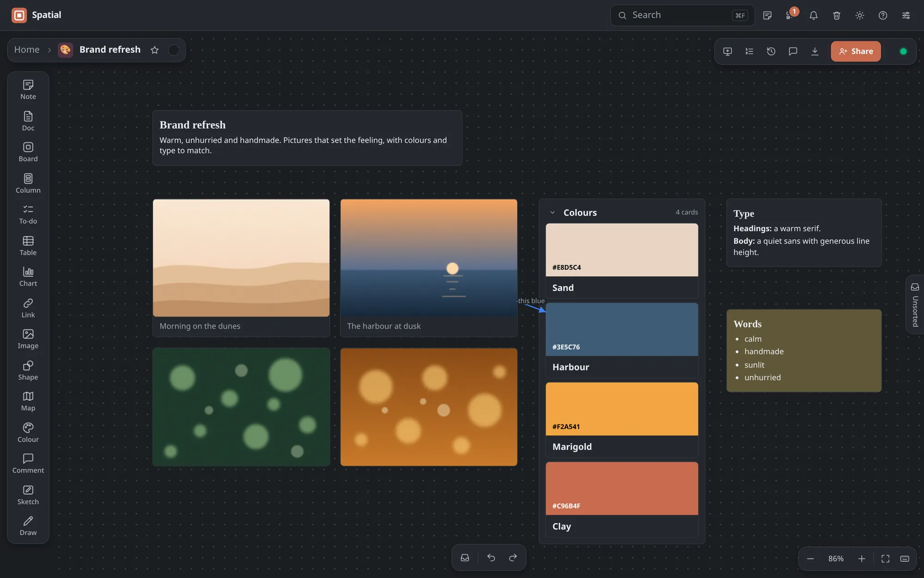Zoom in with plus button

point(862,559)
